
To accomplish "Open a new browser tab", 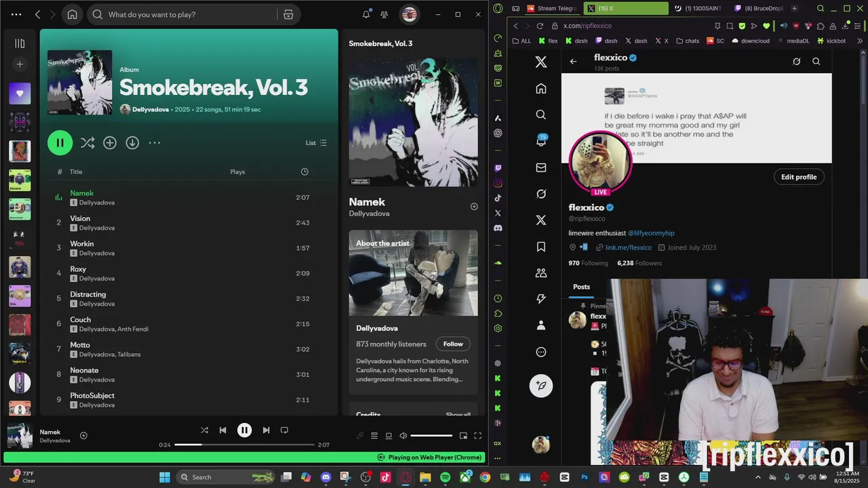I will pos(794,8).
